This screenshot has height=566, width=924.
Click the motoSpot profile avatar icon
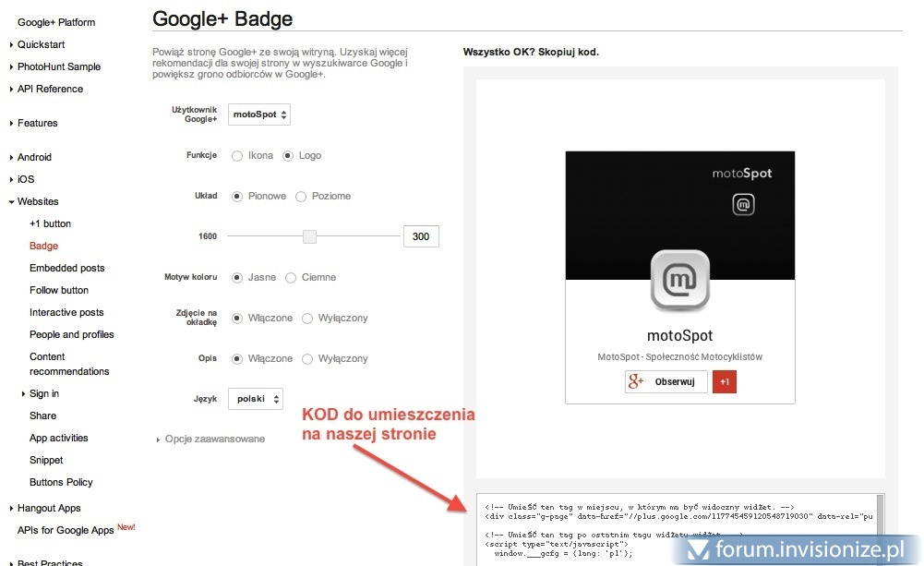pyautogui.click(x=680, y=280)
